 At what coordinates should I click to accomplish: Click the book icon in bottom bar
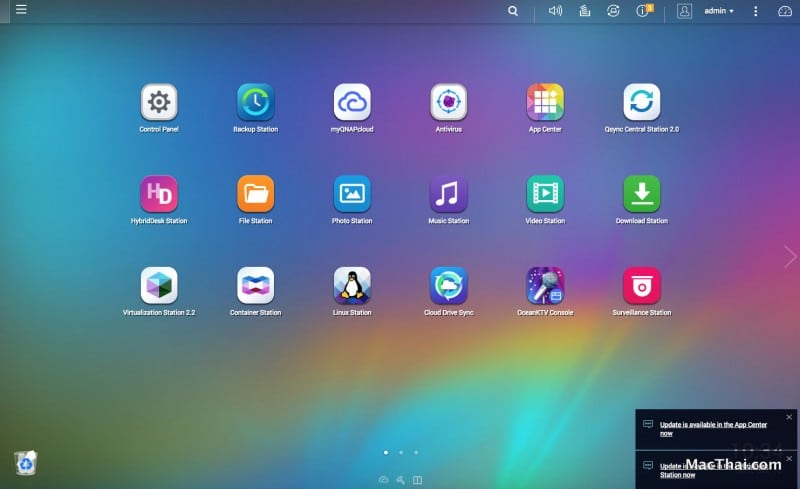417,480
